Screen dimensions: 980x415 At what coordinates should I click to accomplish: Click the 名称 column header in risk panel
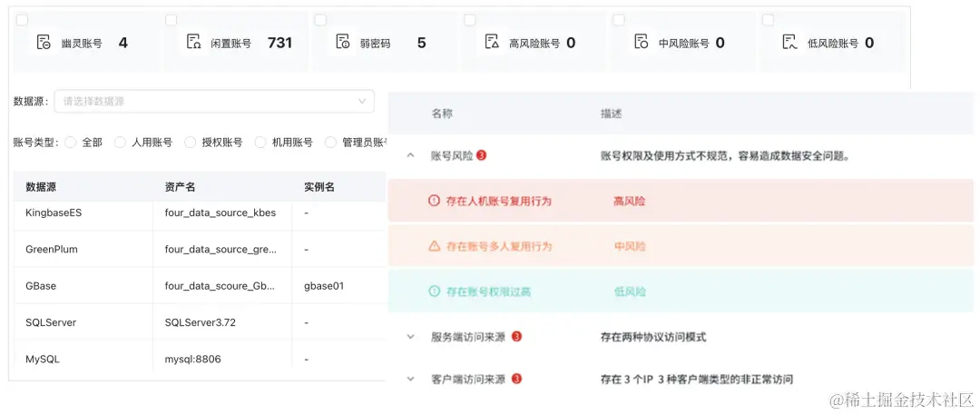point(442,114)
